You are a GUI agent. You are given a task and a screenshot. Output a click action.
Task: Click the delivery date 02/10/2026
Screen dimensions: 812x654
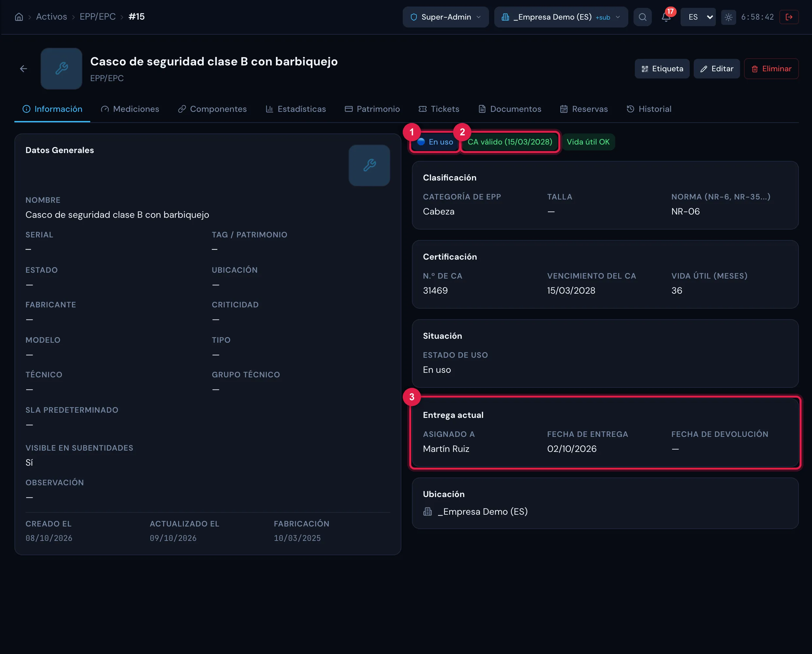[x=572, y=449]
